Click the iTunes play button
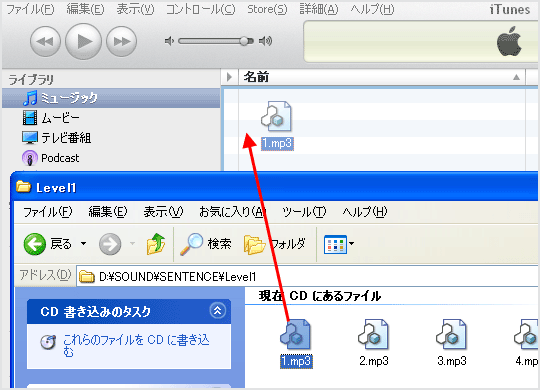Viewport: 540px width, 390px height. 84,41
